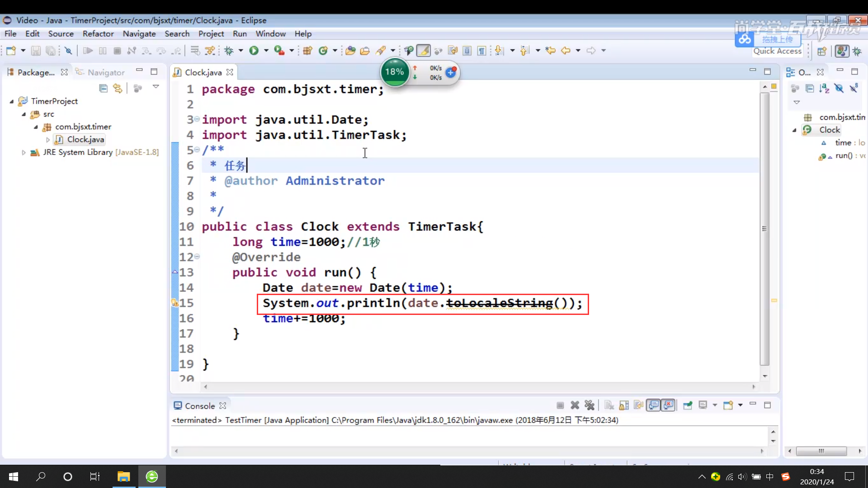868x488 pixels.
Task: Click the editor vertical scrollbar
Action: click(x=764, y=229)
